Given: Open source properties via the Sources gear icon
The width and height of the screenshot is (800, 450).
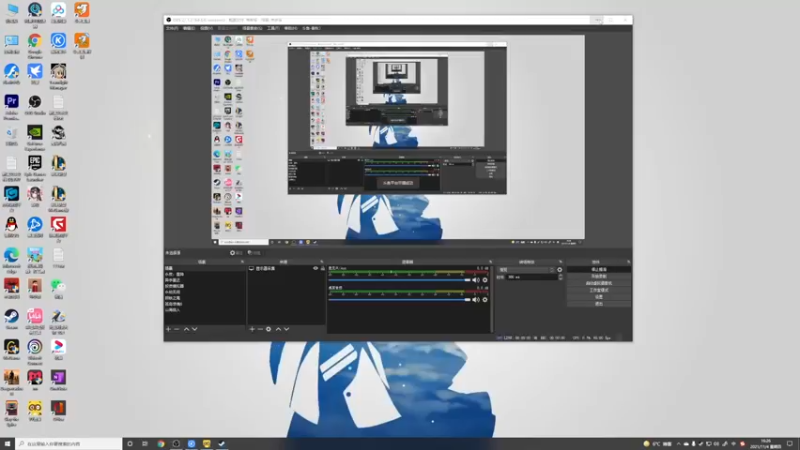Looking at the screenshot, I should 268,329.
